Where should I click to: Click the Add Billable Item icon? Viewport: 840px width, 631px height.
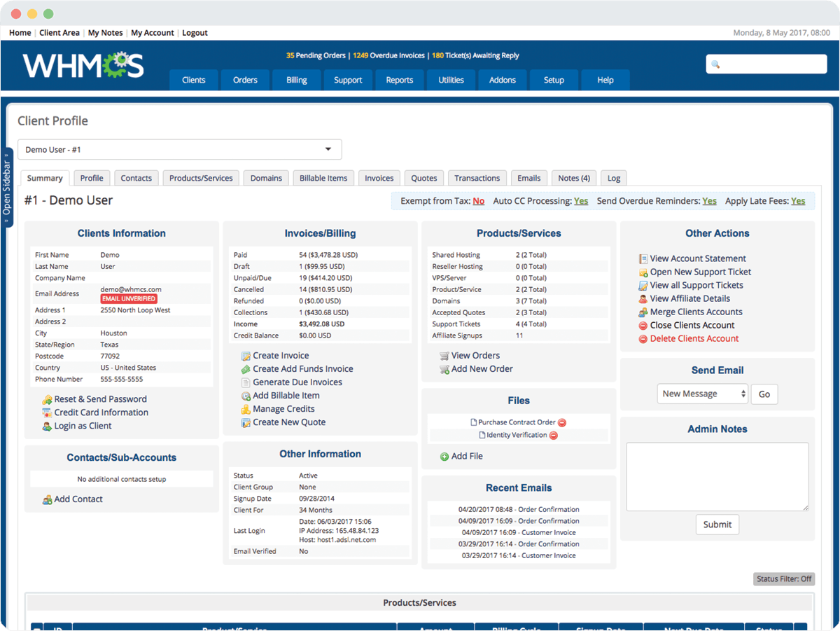tap(246, 396)
